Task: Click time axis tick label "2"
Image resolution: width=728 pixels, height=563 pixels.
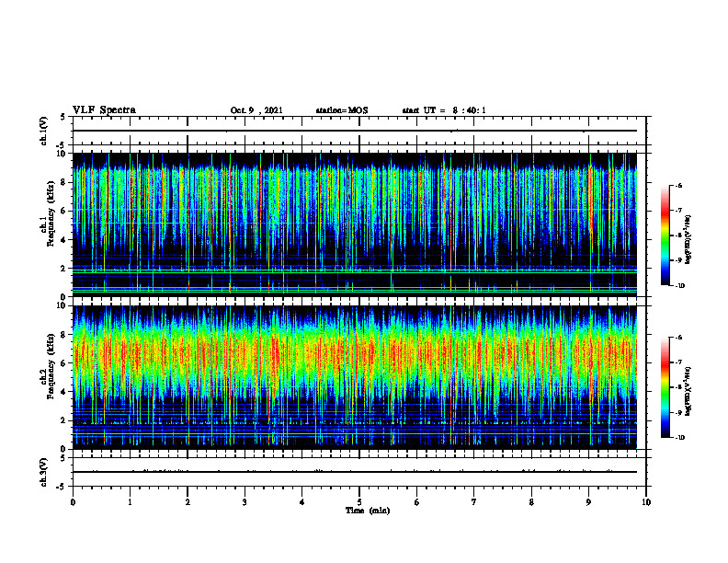Action: tap(188, 502)
